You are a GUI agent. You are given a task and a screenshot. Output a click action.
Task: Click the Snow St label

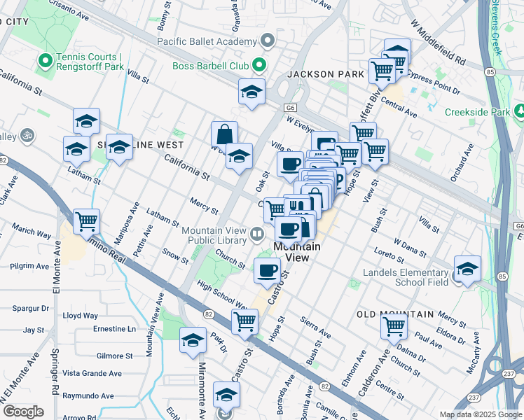pos(175,256)
